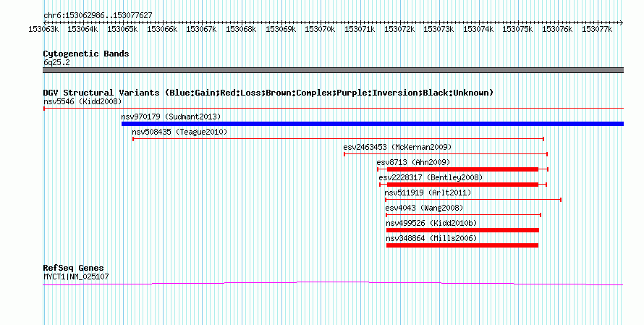Click the nsv499526 (Kidd2010b) label
Viewport: 644px width, 325px height.
432,223
